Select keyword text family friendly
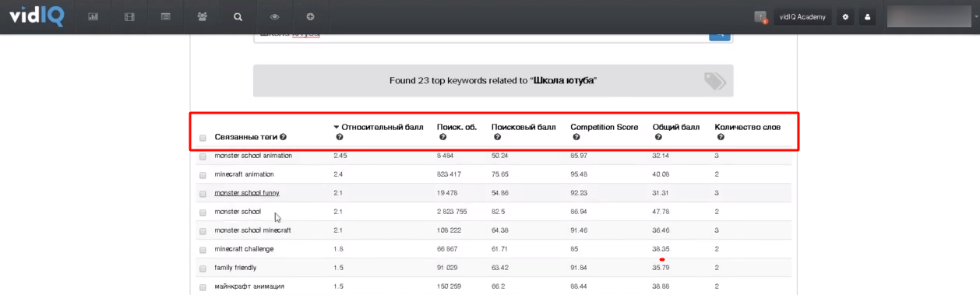Image resolution: width=980 pixels, height=295 pixels. click(x=234, y=268)
